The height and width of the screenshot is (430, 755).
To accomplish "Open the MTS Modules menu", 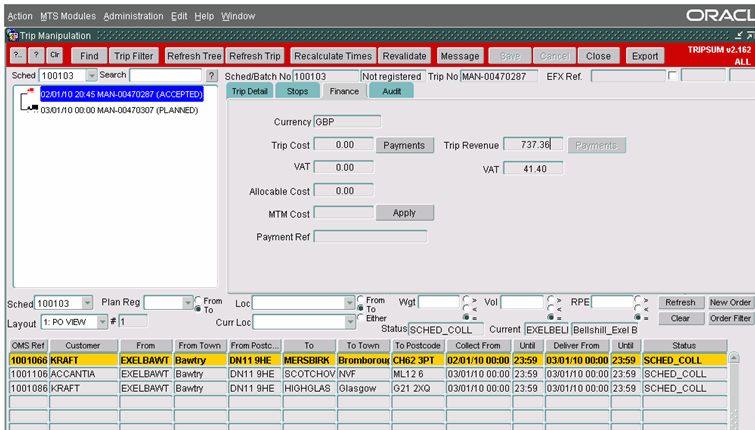I will [x=68, y=16].
